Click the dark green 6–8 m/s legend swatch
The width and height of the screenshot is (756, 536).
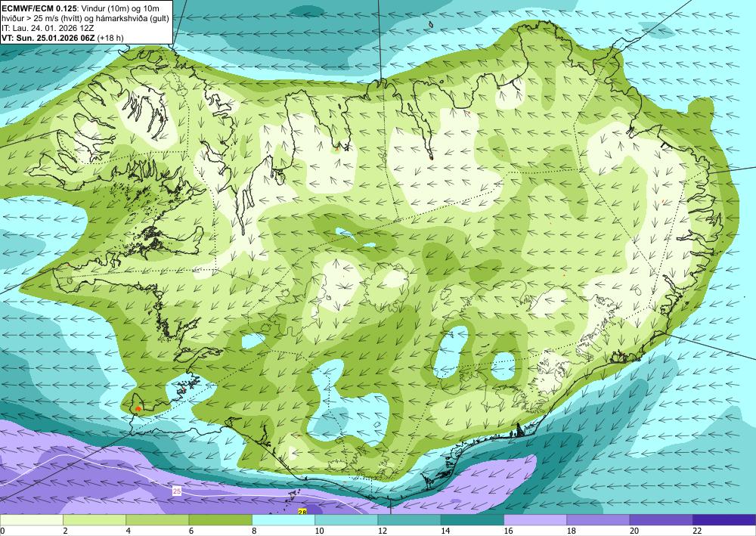pos(220,520)
